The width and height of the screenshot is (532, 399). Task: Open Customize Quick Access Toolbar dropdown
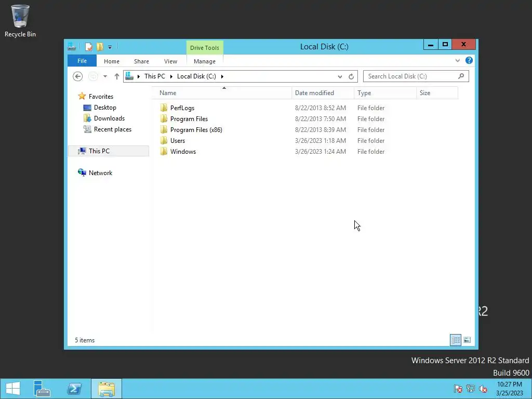click(x=110, y=47)
